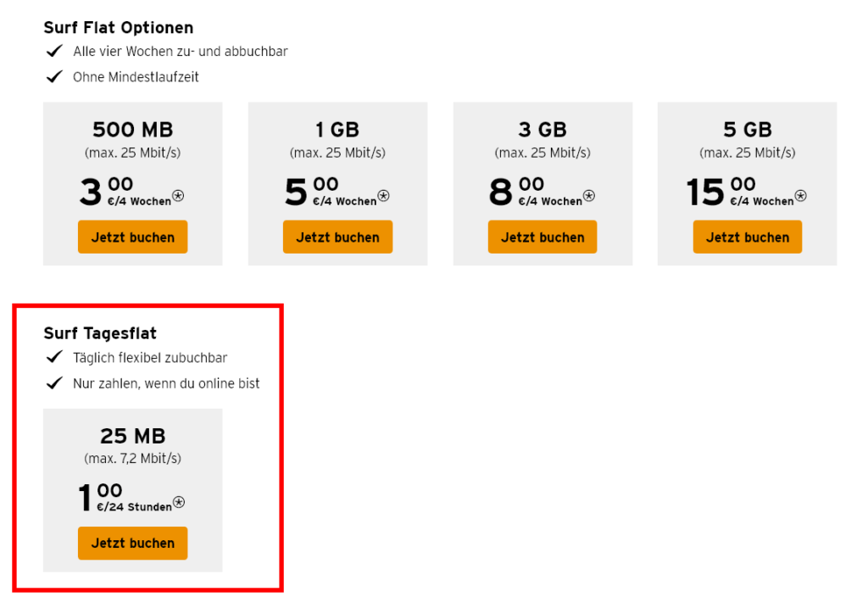Open the footnote star by the €/24 Stunden price
The height and width of the screenshot is (597, 868).
click(x=178, y=503)
